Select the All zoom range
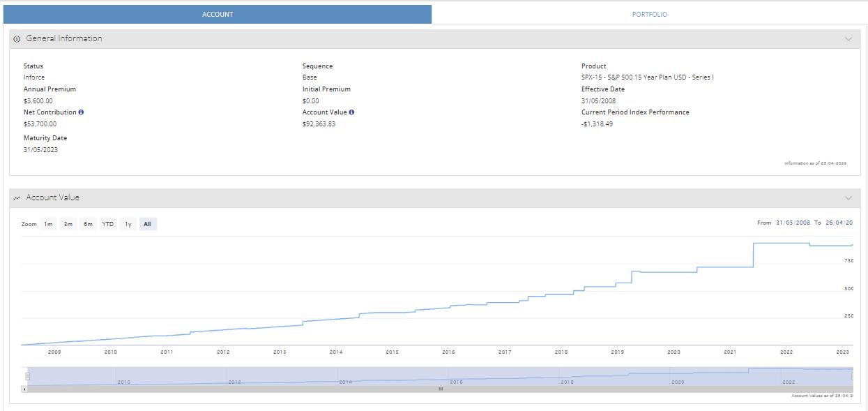The width and height of the screenshot is (868, 411). pos(147,224)
